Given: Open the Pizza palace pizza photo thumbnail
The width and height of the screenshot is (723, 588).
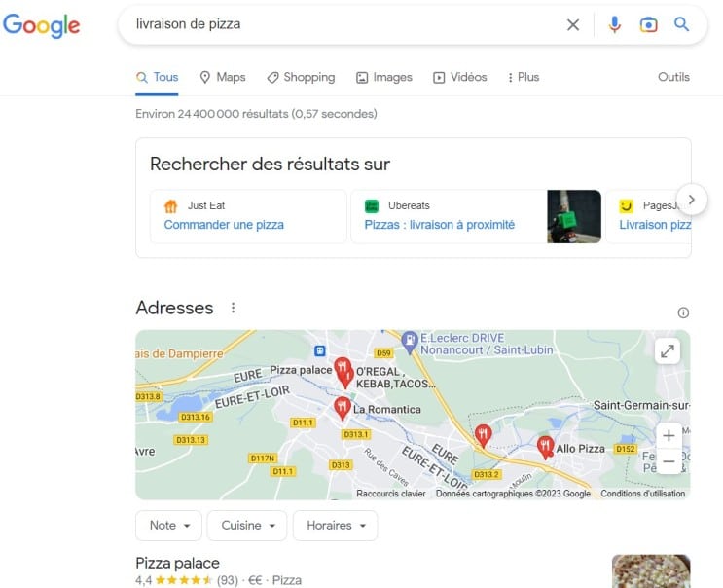Looking at the screenshot, I should 651,570.
